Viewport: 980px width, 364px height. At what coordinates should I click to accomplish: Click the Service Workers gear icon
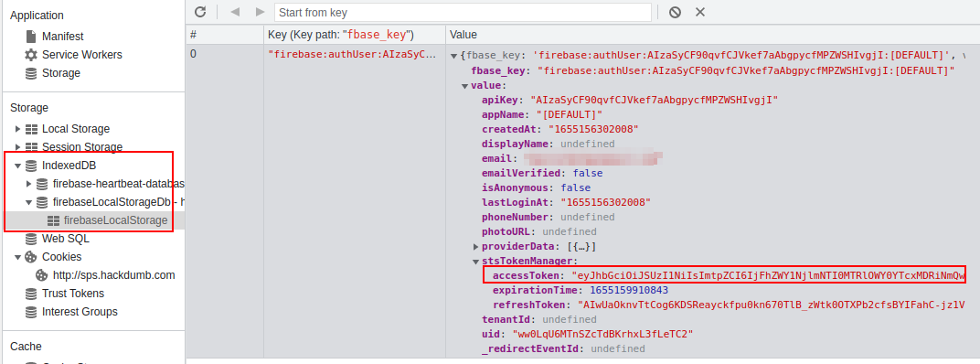[x=31, y=54]
